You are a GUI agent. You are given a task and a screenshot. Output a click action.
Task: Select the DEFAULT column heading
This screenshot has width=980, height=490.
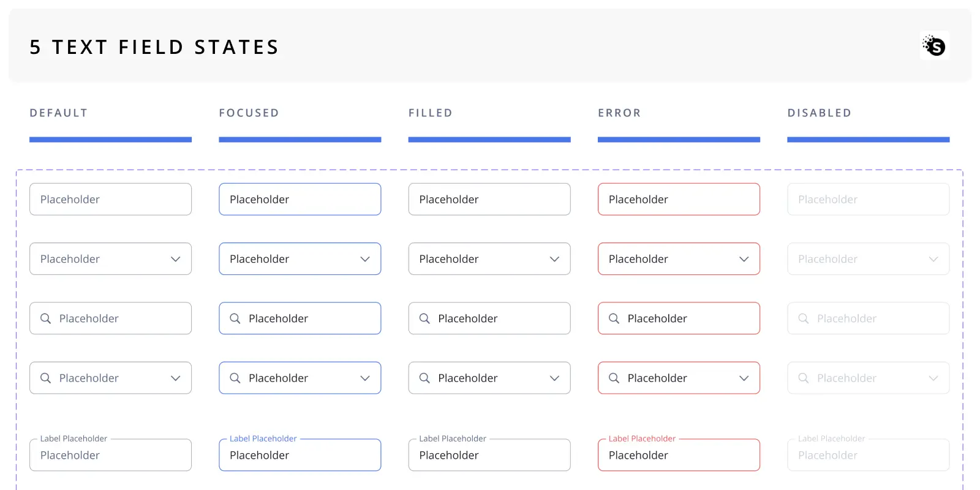tap(59, 113)
